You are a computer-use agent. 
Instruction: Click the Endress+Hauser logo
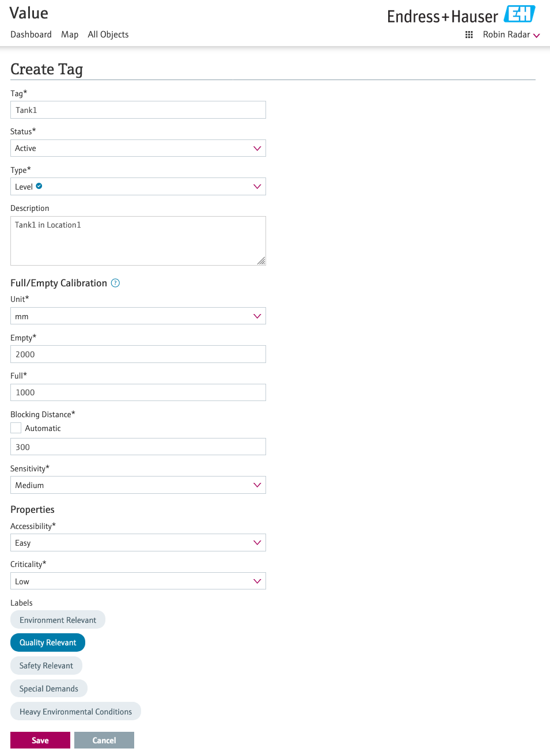[461, 16]
